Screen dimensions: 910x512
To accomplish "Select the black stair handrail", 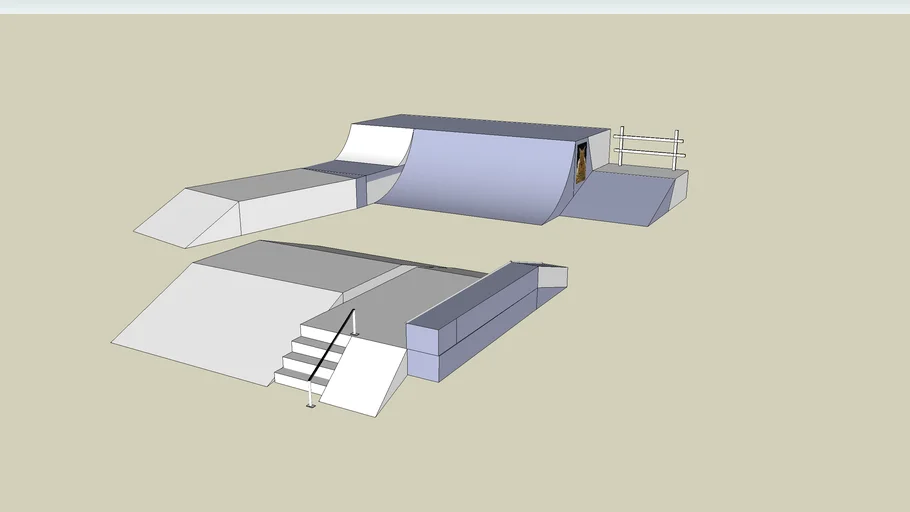I will (333, 346).
